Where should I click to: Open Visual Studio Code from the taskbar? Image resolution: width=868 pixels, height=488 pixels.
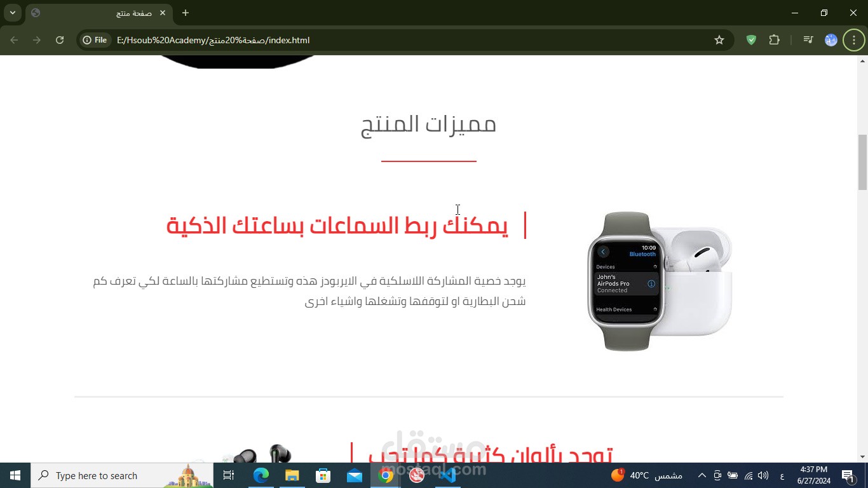[x=448, y=475]
